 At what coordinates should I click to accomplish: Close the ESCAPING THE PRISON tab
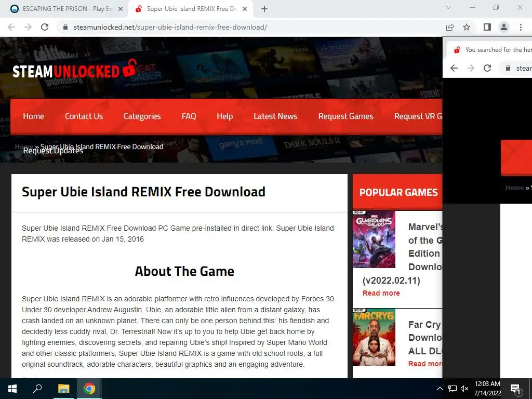coord(121,9)
